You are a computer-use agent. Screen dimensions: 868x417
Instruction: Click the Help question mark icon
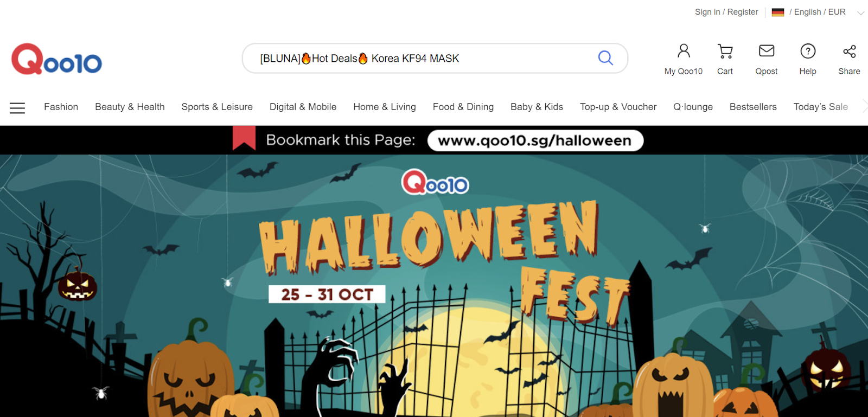point(808,51)
